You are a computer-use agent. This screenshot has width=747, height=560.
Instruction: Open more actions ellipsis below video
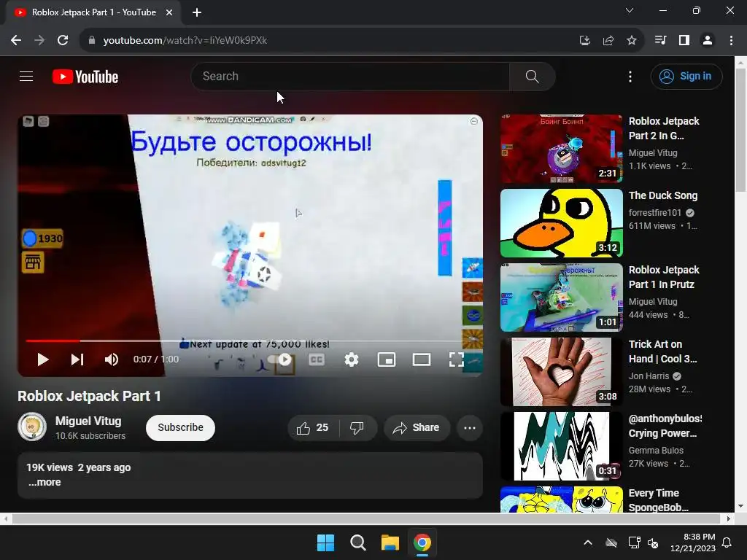click(x=470, y=427)
